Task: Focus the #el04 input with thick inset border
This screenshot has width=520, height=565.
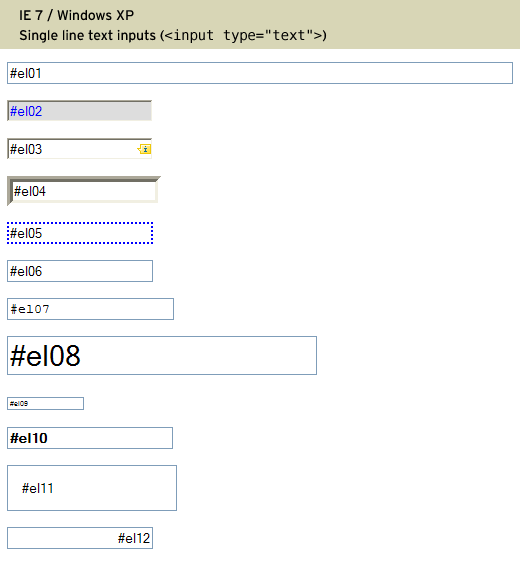Action: (x=84, y=191)
